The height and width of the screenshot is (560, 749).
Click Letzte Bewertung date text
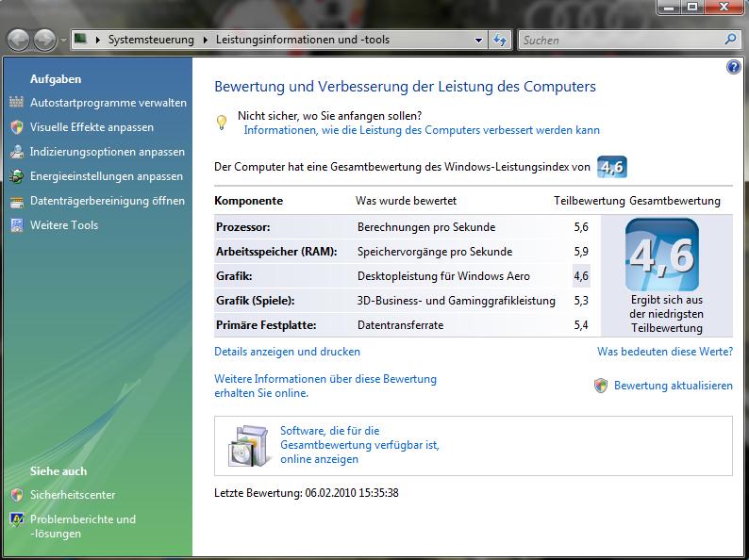click(307, 493)
